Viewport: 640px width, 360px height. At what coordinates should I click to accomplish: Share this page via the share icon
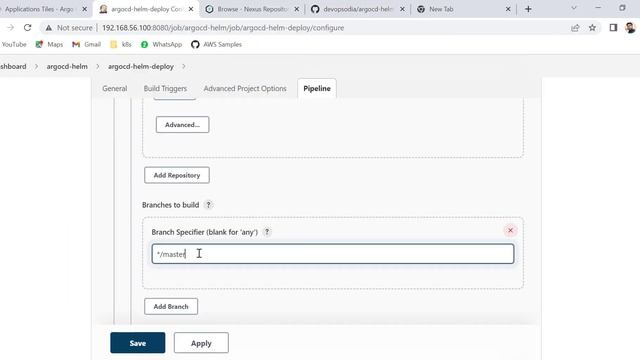575,28
